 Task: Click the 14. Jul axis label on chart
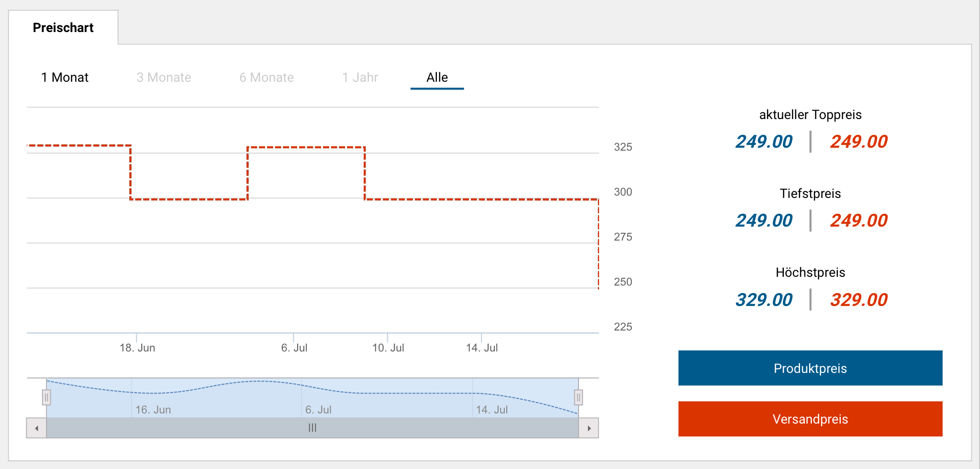tap(482, 348)
